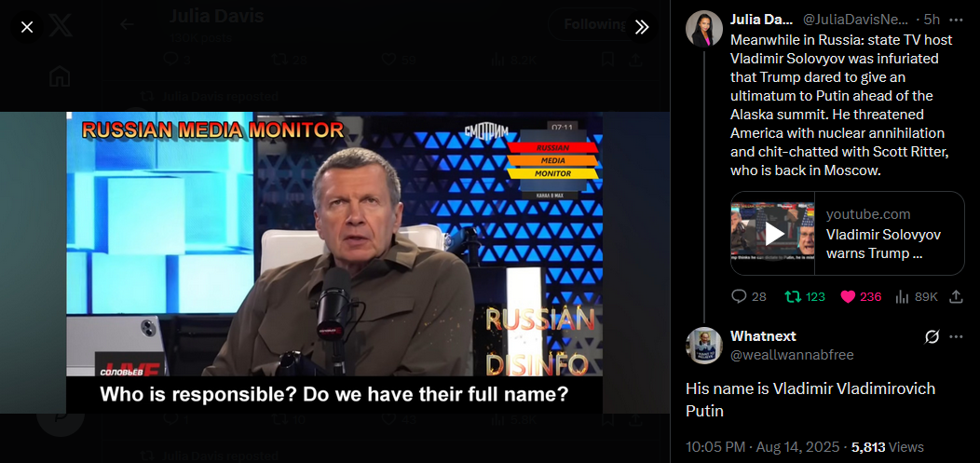Open more options on Julia Davis post
980x463 pixels.
coord(957,20)
